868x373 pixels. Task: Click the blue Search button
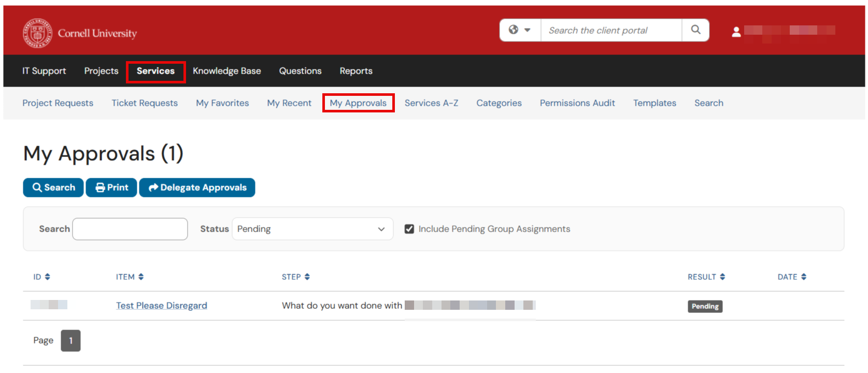(x=53, y=188)
